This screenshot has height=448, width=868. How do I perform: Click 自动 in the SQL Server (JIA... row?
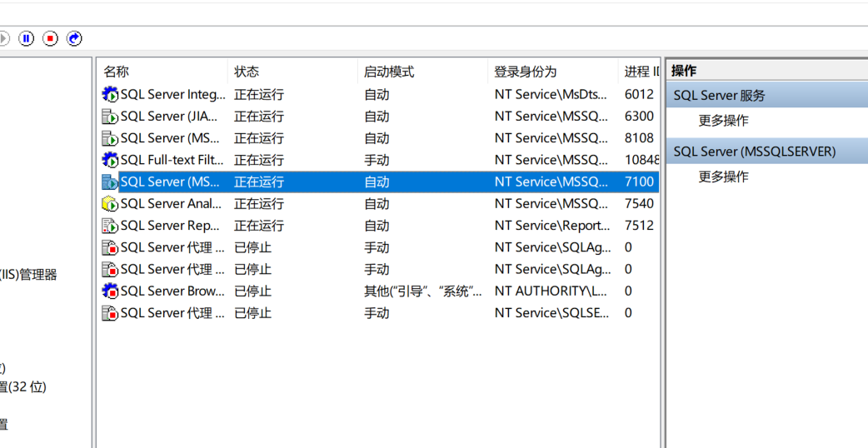377,117
